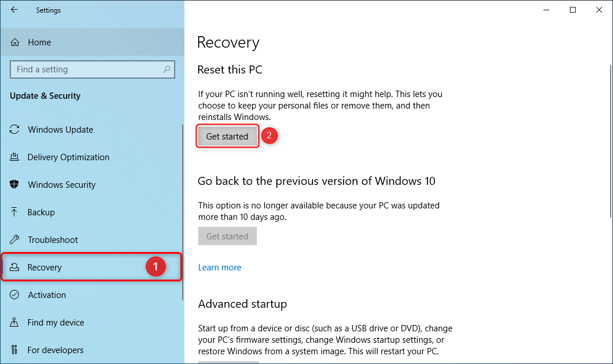Click the Recovery page title
This screenshot has width=613, height=364.
click(x=228, y=42)
